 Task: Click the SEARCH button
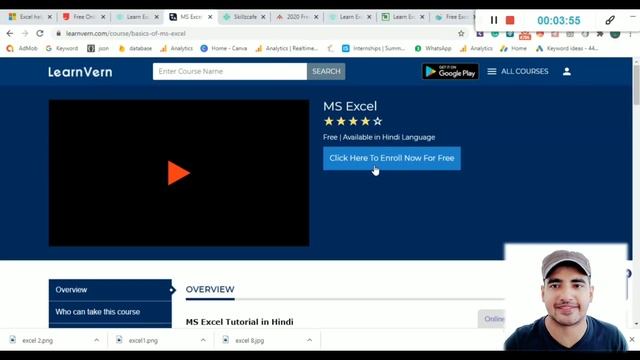(326, 71)
